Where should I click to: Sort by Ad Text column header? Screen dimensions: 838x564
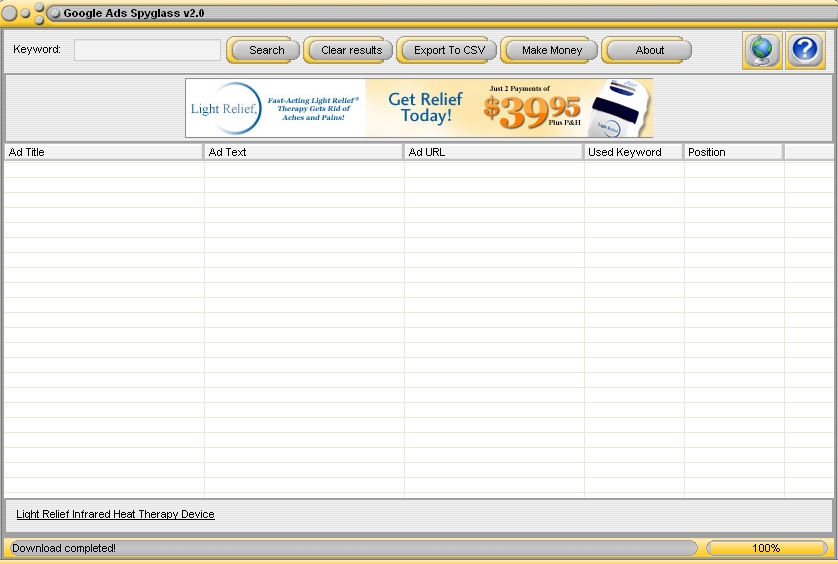pyautogui.click(x=304, y=152)
